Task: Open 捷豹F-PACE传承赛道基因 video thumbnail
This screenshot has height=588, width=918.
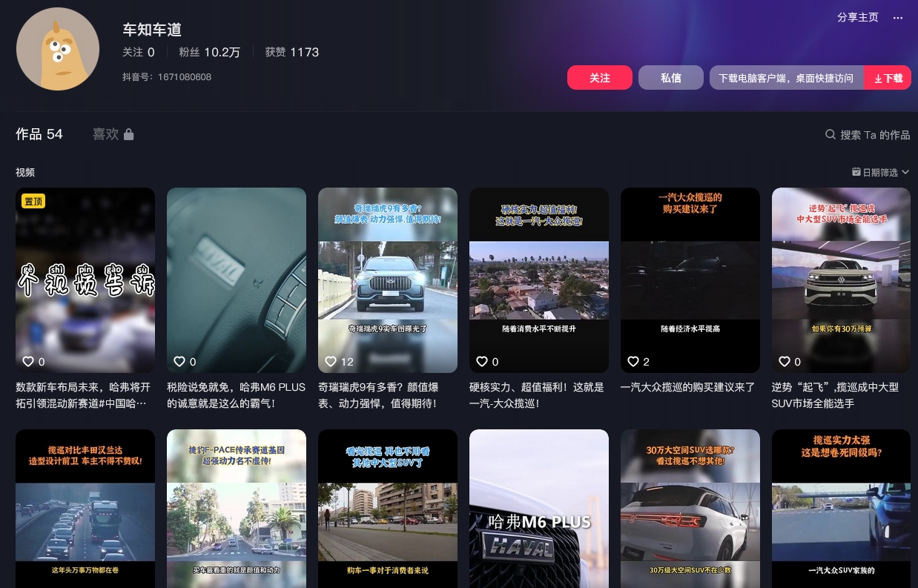Action: coord(237,509)
